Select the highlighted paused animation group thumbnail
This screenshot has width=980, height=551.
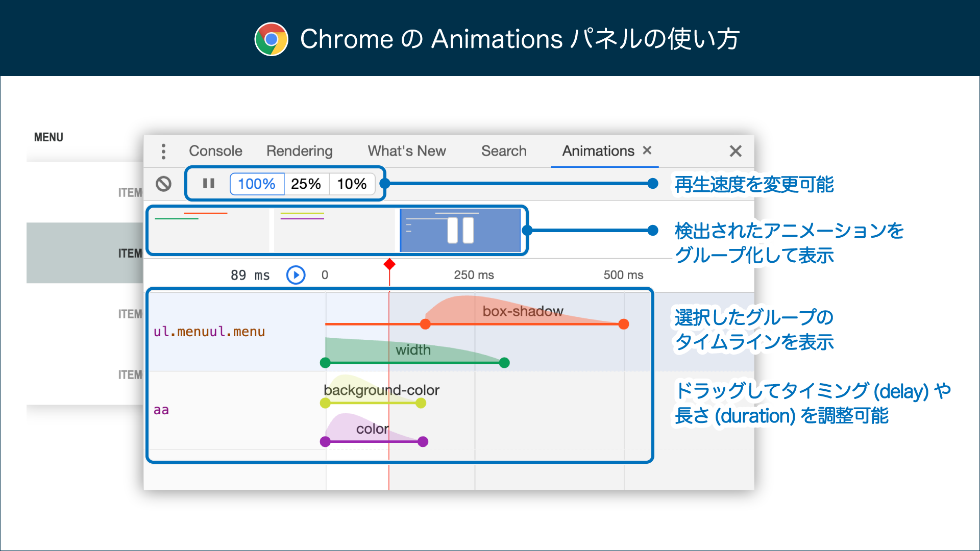[x=460, y=230]
